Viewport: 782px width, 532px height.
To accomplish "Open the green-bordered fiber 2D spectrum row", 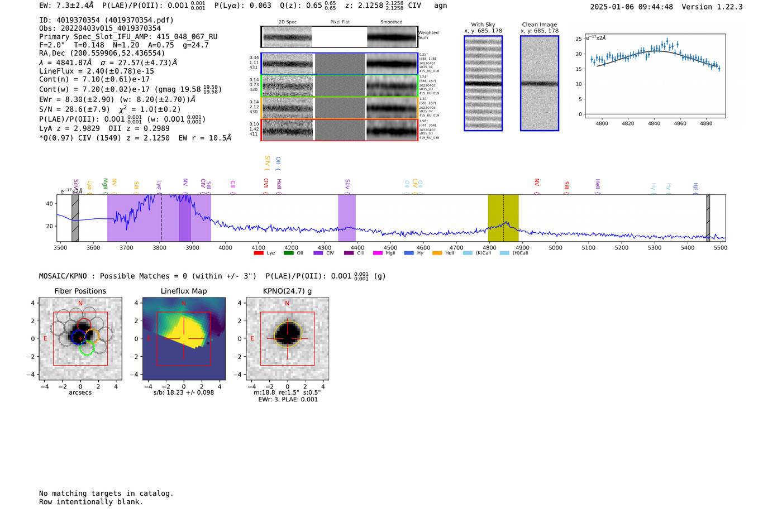I will pyautogui.click(x=340, y=86).
